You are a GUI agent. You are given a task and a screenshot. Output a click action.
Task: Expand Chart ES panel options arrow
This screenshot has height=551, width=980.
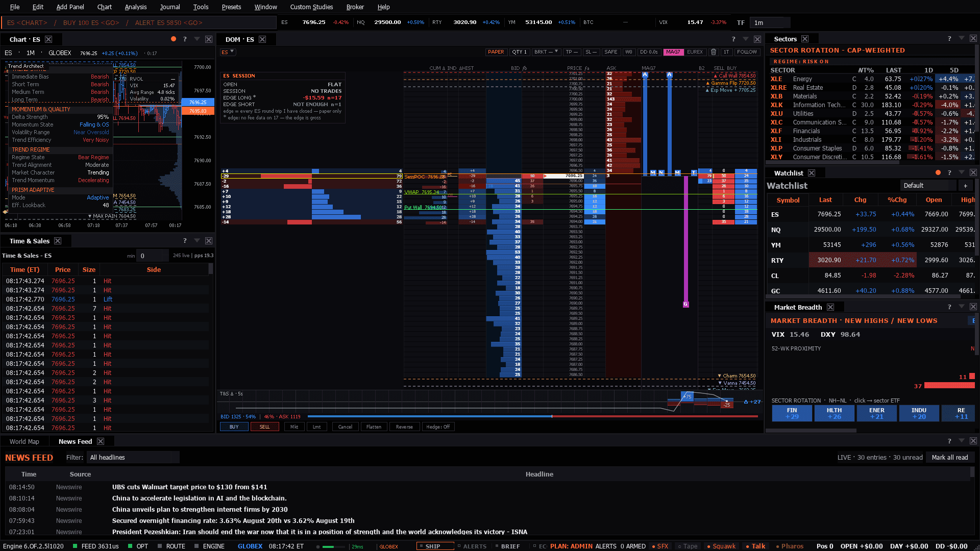(x=197, y=39)
